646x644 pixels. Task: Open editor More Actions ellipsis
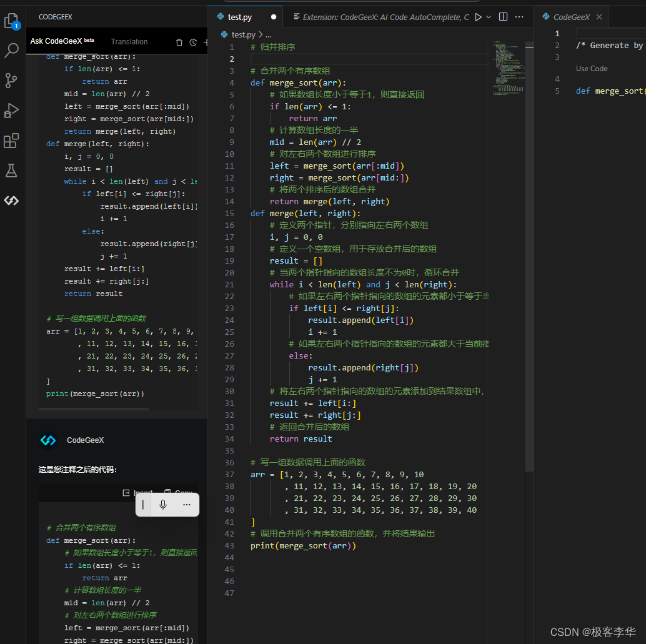coord(519,17)
